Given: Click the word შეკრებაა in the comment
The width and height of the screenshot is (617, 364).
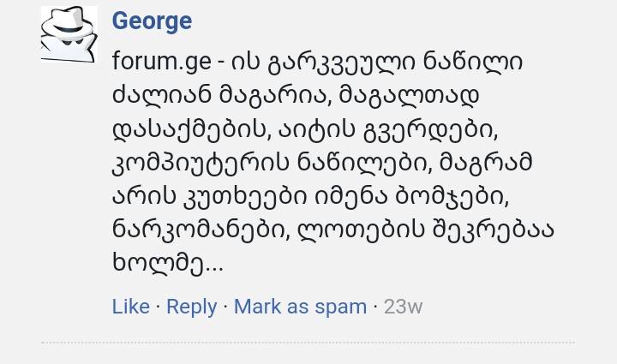Looking at the screenshot, I should tap(498, 230).
